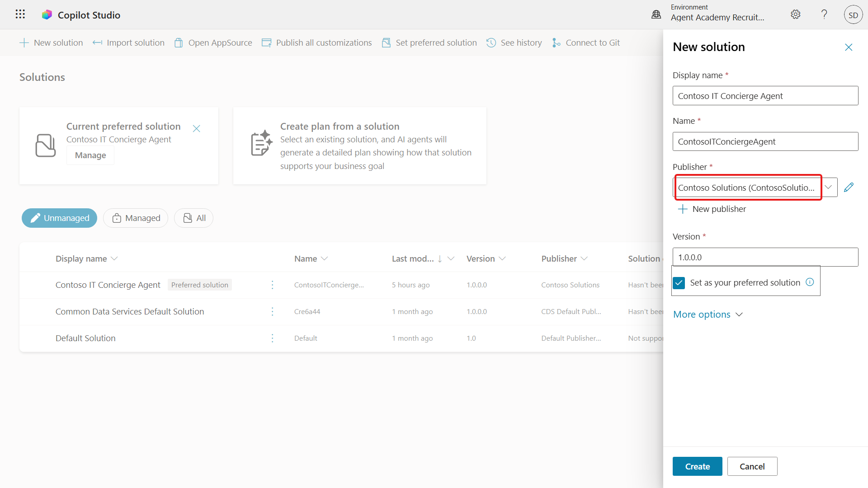
Task: Open more actions for Common Data Services Default Solution
Action: pyautogui.click(x=272, y=311)
